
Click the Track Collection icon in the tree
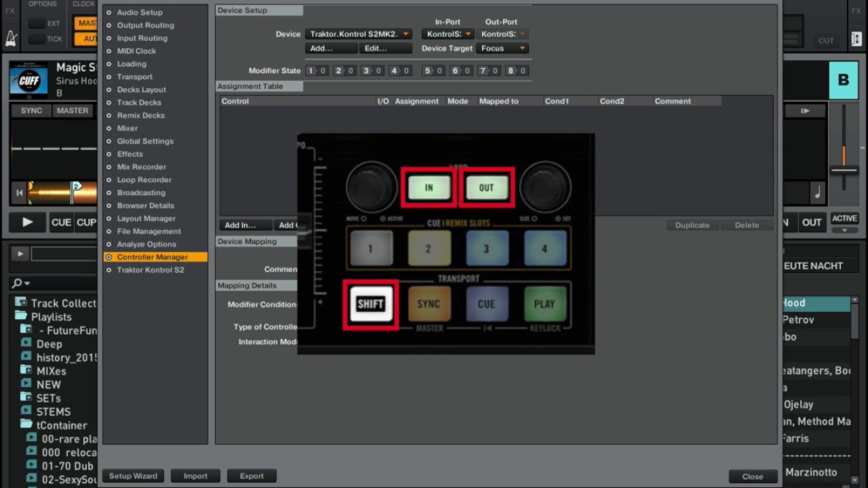coord(20,303)
